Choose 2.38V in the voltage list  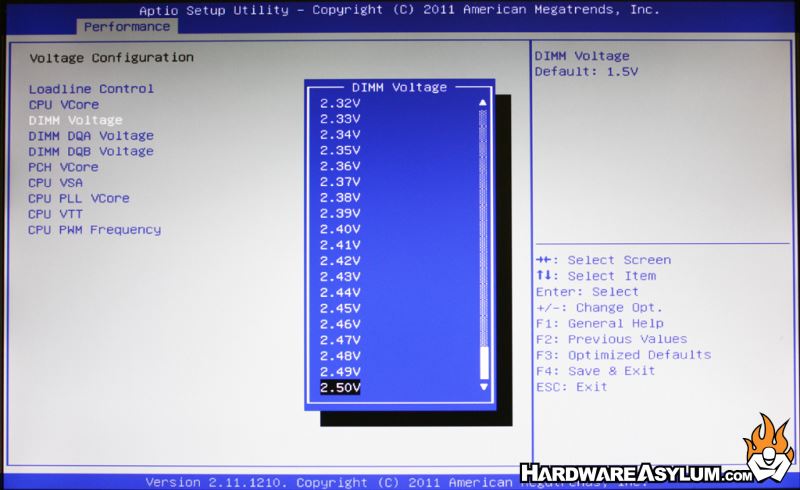[340, 198]
